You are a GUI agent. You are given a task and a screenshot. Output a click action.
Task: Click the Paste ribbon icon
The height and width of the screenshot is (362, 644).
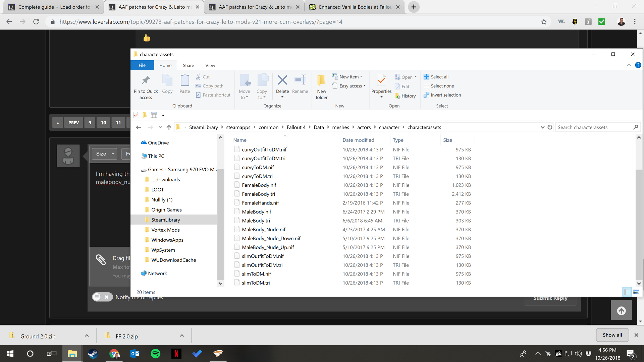184,80
